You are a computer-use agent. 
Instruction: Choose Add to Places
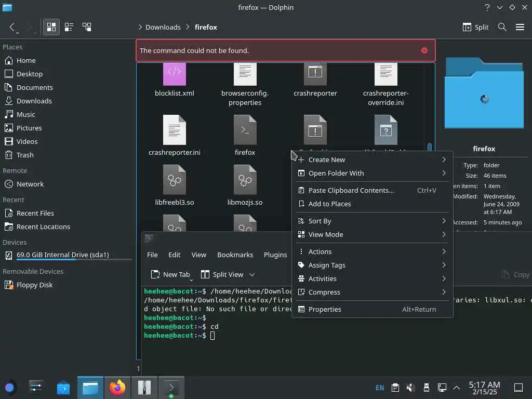tap(372, 204)
